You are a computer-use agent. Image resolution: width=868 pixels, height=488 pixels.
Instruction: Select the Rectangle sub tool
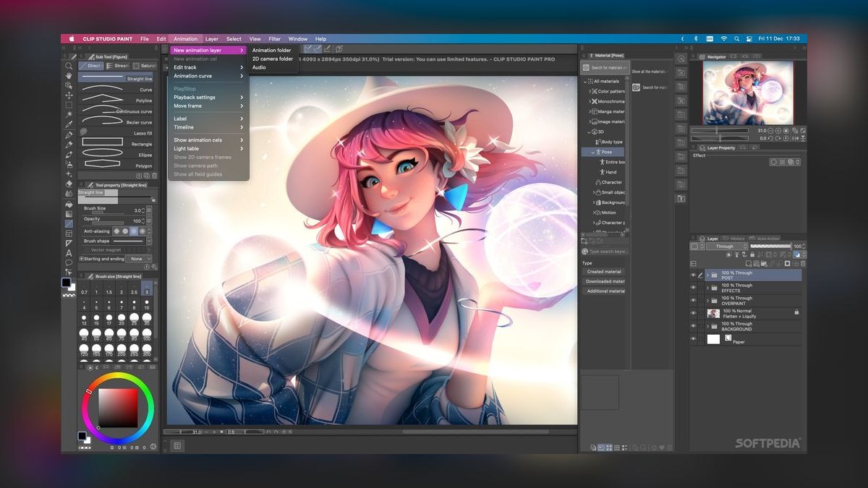tap(116, 143)
